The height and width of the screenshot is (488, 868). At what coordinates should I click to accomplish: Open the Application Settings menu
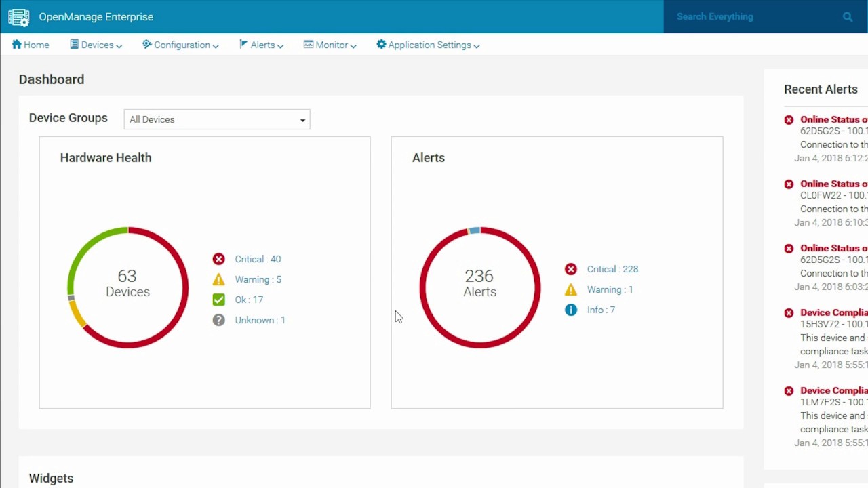tap(428, 45)
